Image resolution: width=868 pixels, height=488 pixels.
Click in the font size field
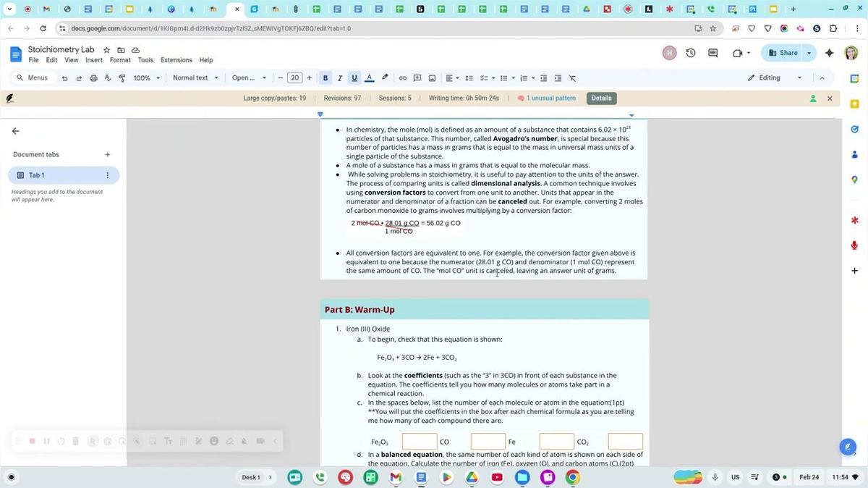[295, 77]
